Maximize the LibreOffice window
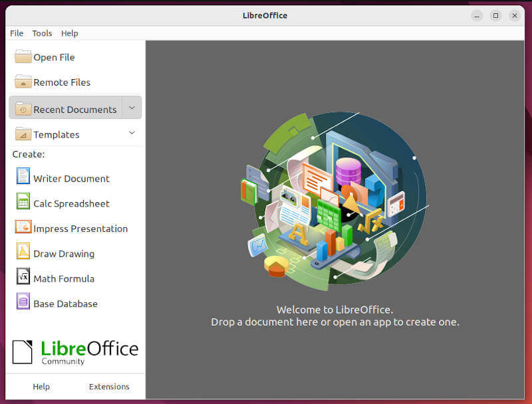The height and width of the screenshot is (404, 532). pos(495,15)
